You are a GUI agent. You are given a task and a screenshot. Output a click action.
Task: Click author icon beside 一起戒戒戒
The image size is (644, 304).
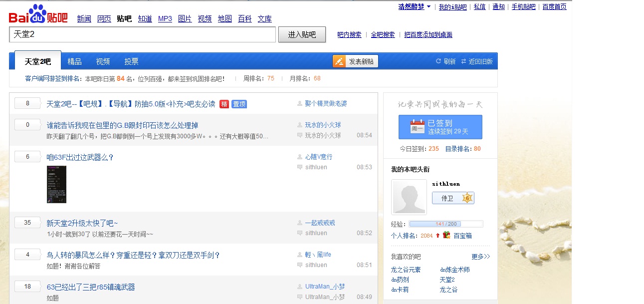tap(300, 223)
